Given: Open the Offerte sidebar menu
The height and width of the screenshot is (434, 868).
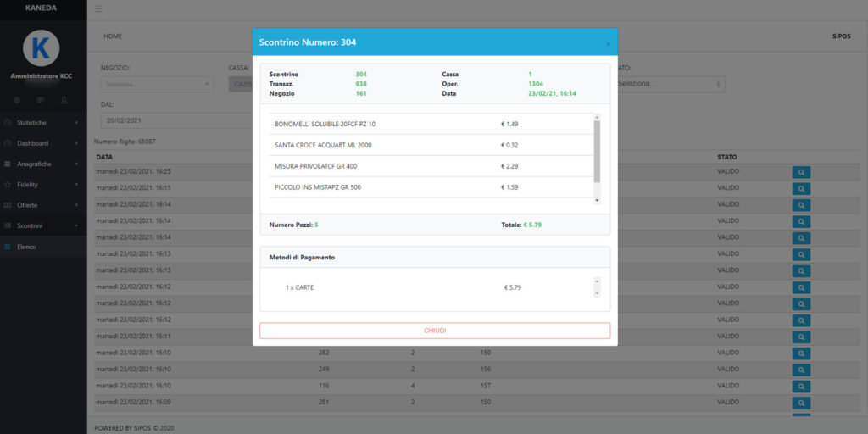Looking at the screenshot, I should (x=42, y=205).
